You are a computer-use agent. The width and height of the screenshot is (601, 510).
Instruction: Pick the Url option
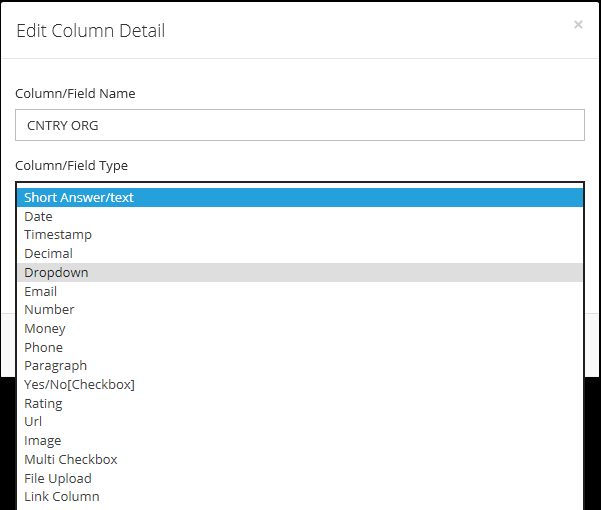pos(300,422)
